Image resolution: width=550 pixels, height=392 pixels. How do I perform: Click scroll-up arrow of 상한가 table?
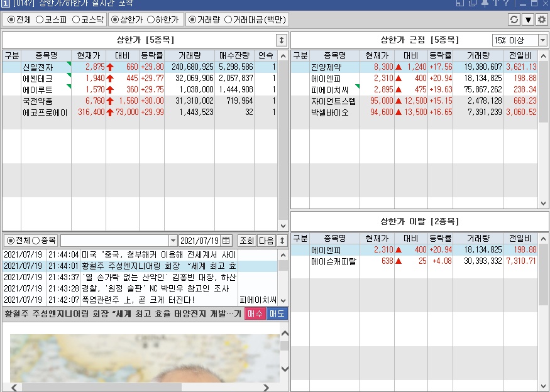(x=283, y=56)
